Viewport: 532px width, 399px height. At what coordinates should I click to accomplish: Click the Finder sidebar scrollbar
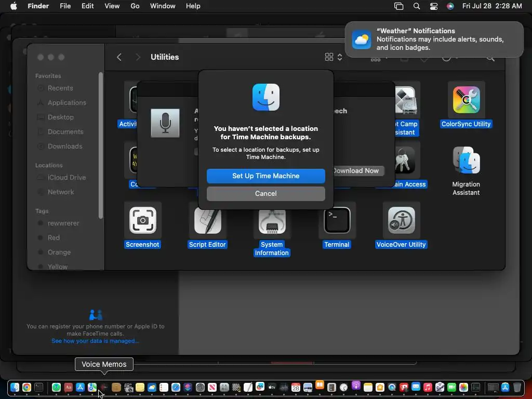coord(100,145)
